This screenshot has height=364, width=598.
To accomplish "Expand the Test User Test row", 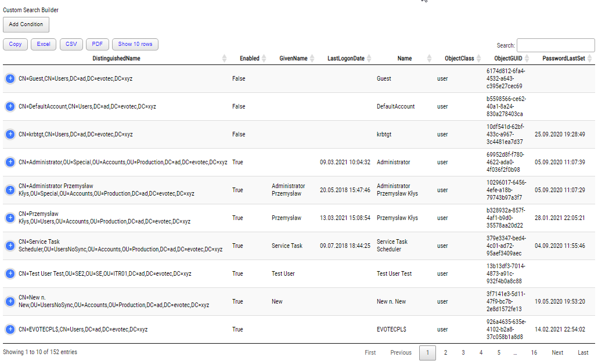I will tap(10, 273).
